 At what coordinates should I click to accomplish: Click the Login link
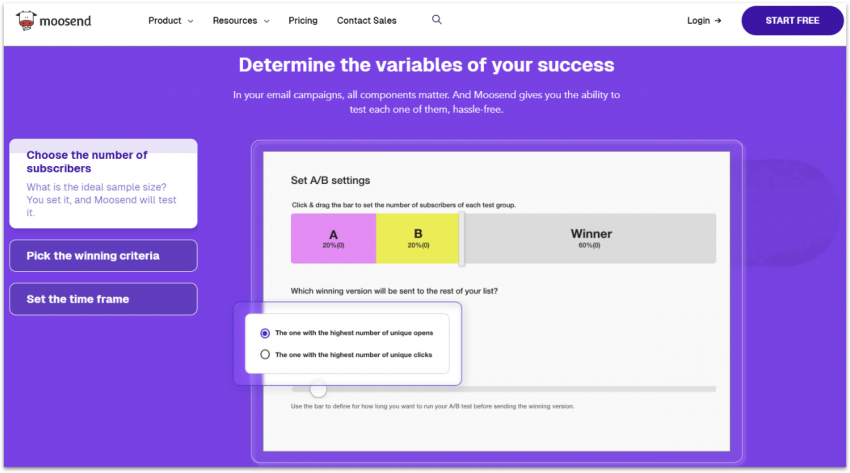coord(698,20)
